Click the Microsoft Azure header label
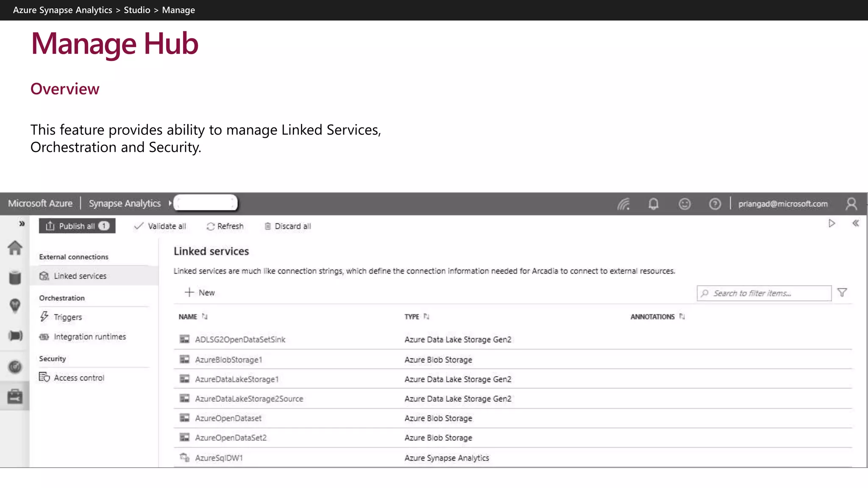868x488 pixels. coord(40,203)
